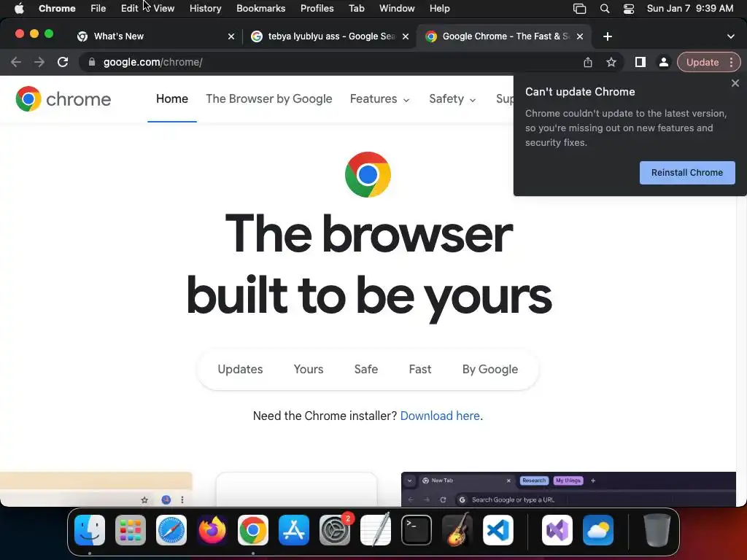Open the Help menu

click(x=439, y=9)
